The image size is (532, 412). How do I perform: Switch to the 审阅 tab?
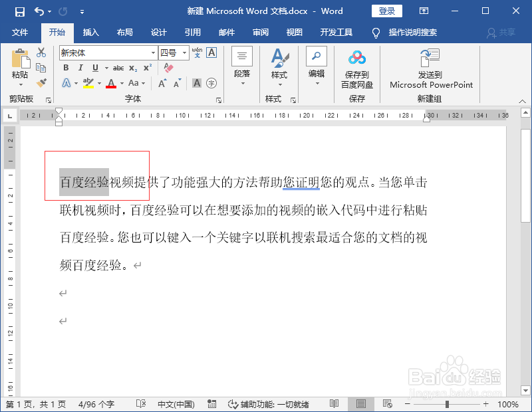click(260, 32)
